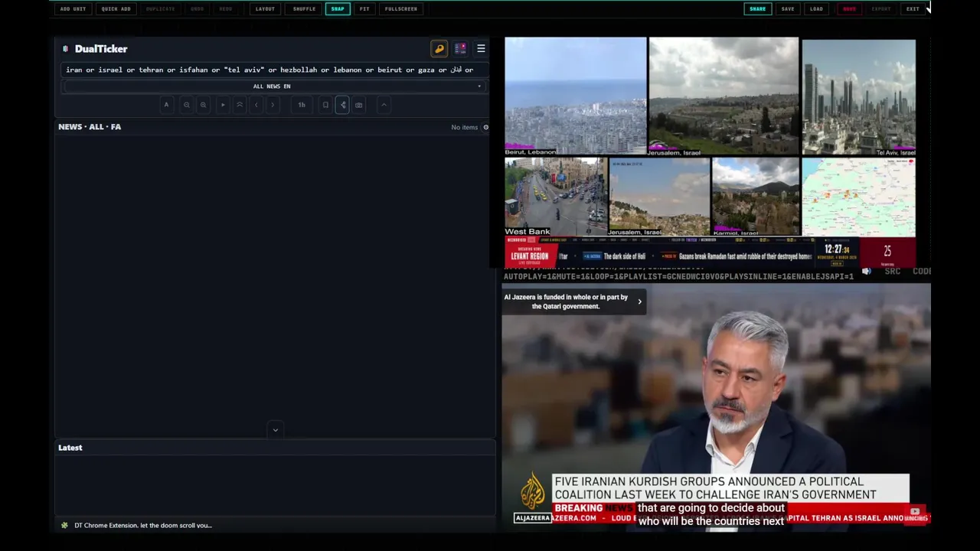The height and width of the screenshot is (551, 980).
Task: Open the map thumbnail in the webcam grid
Action: pyautogui.click(x=858, y=197)
